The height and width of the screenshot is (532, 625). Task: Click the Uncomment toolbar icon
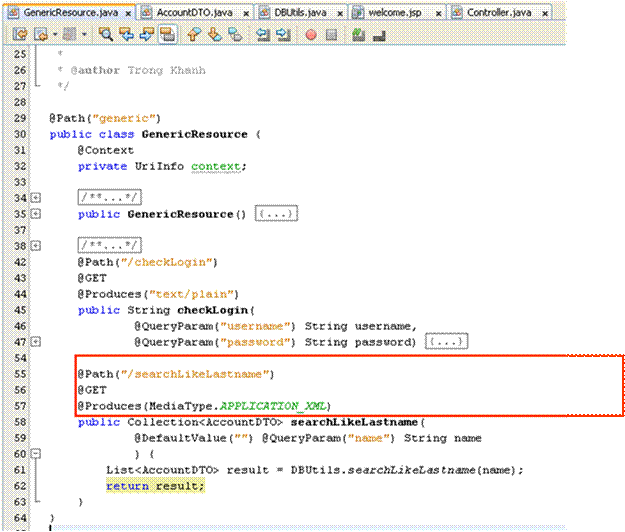click(x=379, y=36)
